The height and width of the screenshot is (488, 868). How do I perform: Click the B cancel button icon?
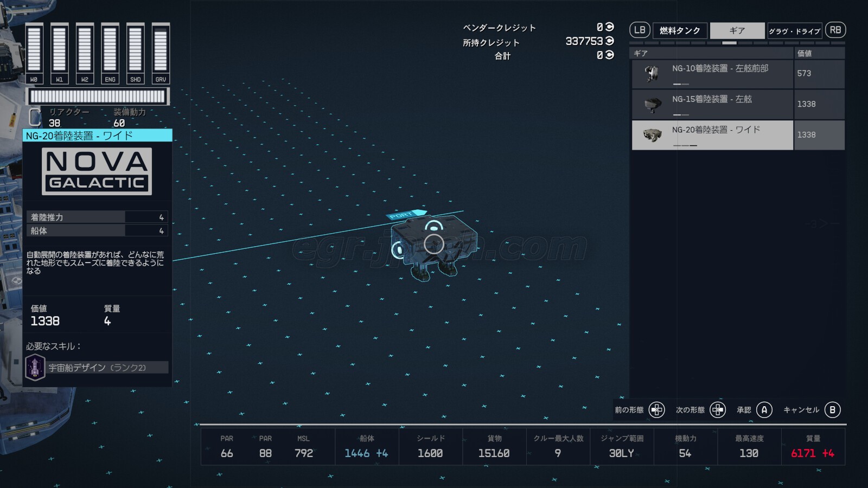coord(832,410)
